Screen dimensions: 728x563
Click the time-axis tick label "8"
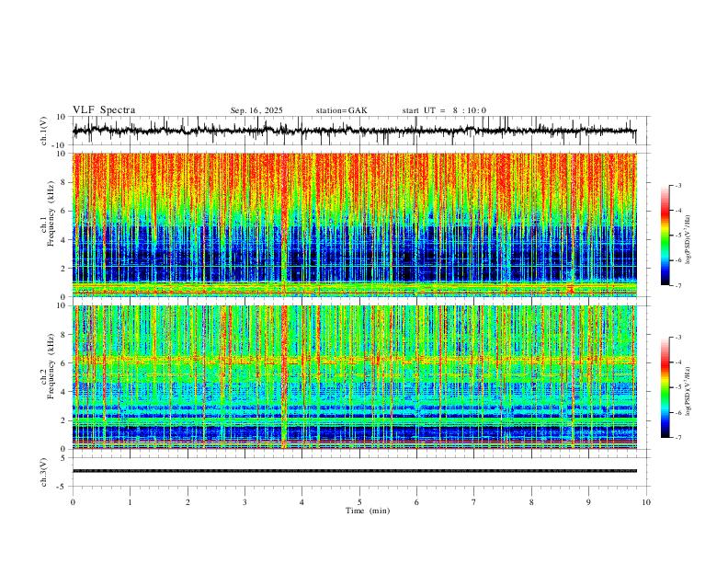coord(531,502)
